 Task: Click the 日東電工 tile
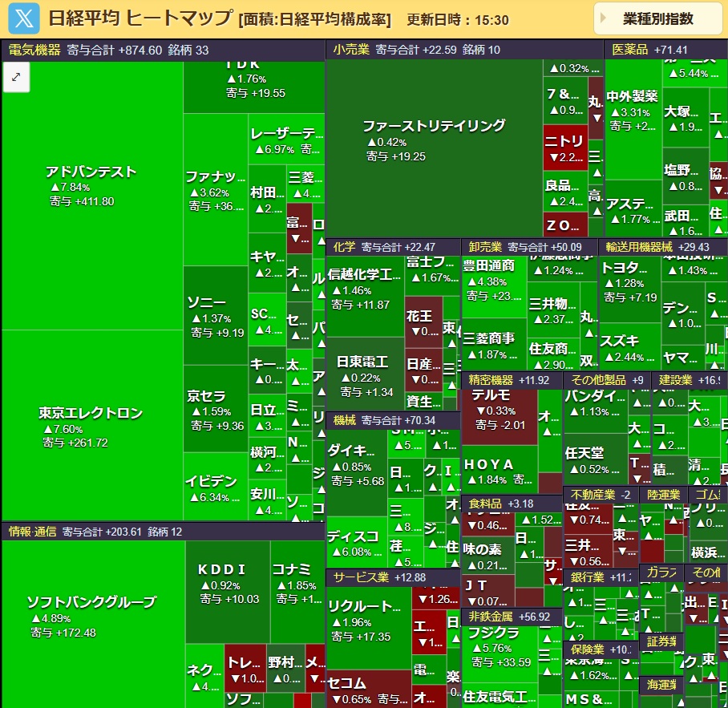click(365, 374)
